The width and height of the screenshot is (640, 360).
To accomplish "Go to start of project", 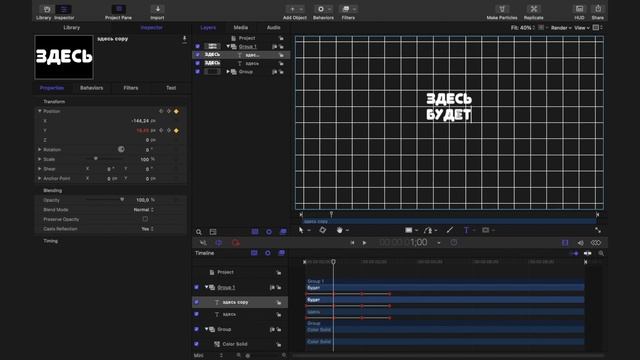I will click(x=352, y=243).
